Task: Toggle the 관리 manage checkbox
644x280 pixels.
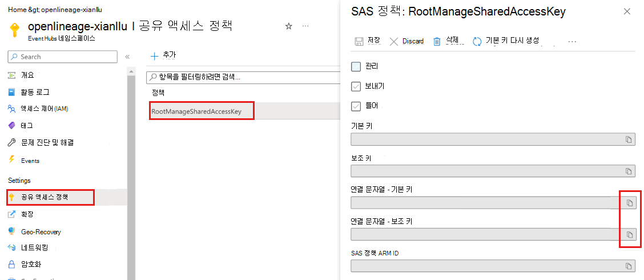Action: point(356,66)
